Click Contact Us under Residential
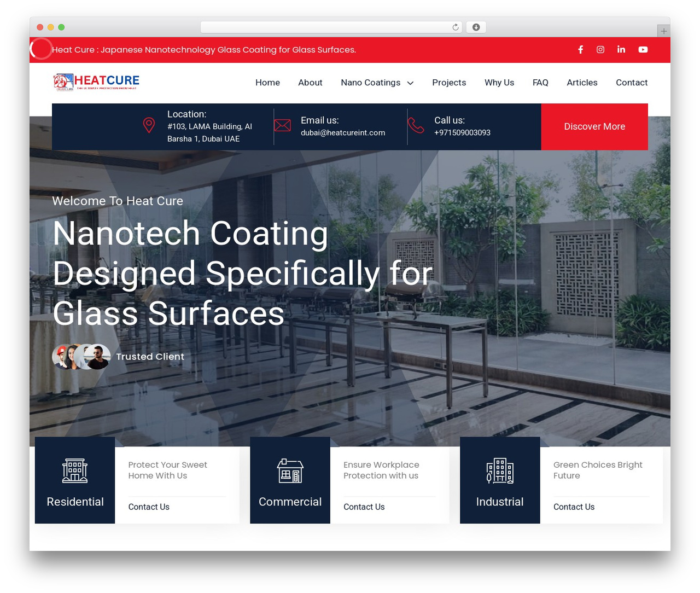700x593 pixels. coord(149,507)
